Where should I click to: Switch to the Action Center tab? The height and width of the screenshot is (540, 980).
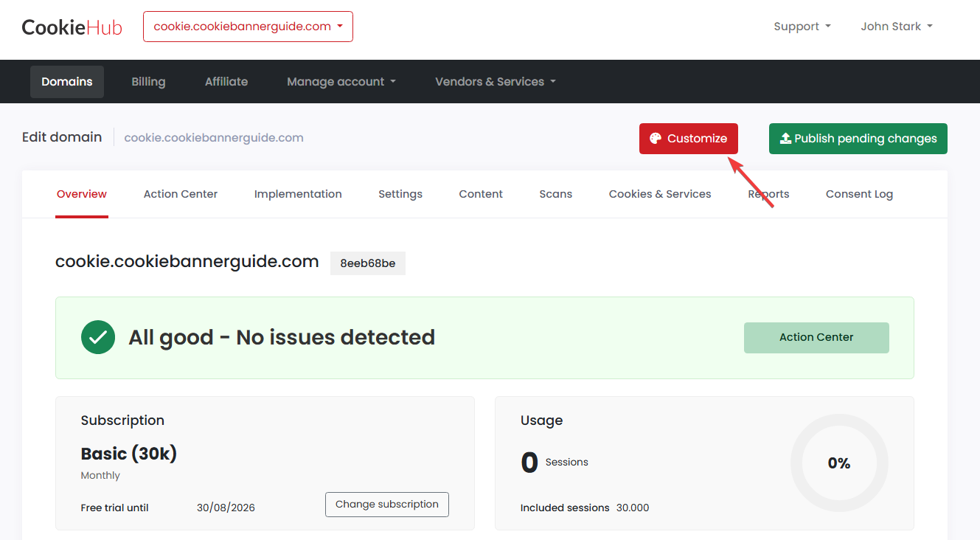pos(181,194)
